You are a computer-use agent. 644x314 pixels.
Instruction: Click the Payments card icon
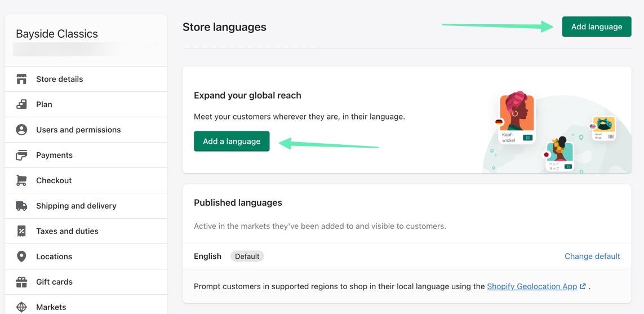click(21, 155)
